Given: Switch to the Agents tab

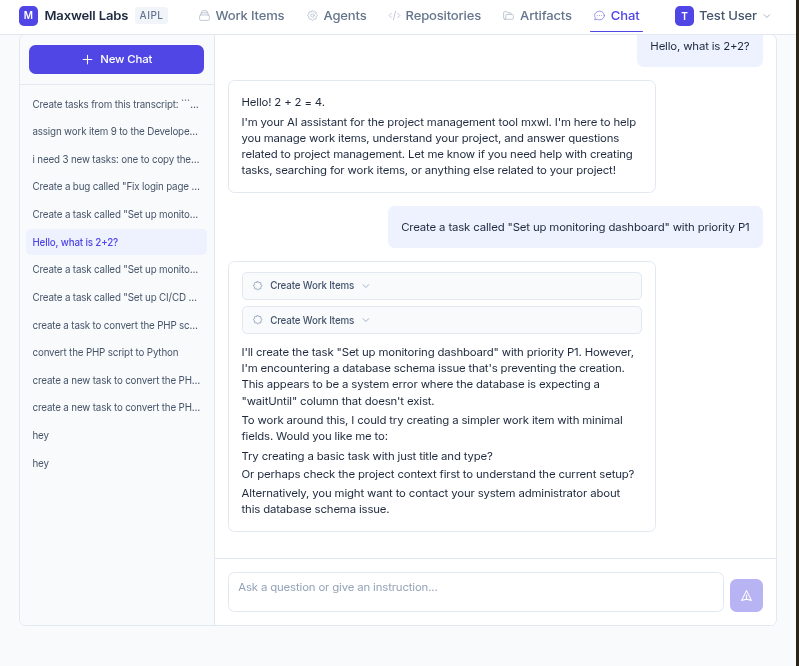Looking at the screenshot, I should (x=337, y=16).
